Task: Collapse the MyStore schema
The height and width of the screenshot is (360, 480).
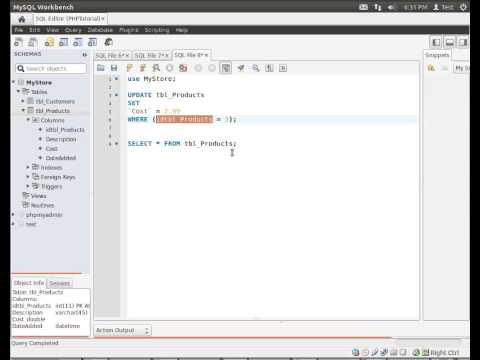Action: coord(14,82)
